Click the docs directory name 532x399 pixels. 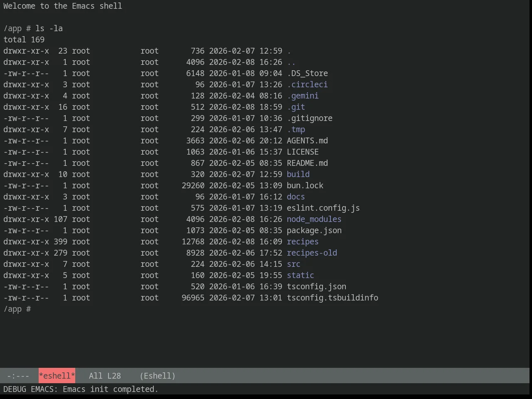pyautogui.click(x=296, y=197)
